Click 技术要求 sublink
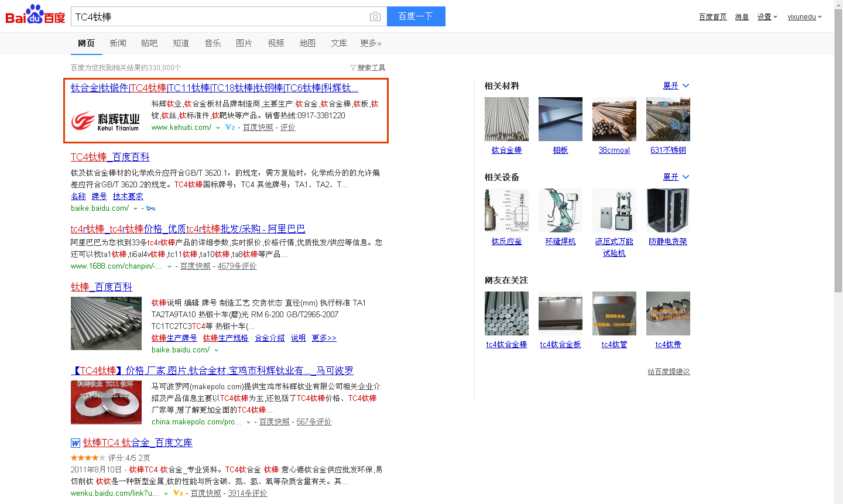 [128, 197]
